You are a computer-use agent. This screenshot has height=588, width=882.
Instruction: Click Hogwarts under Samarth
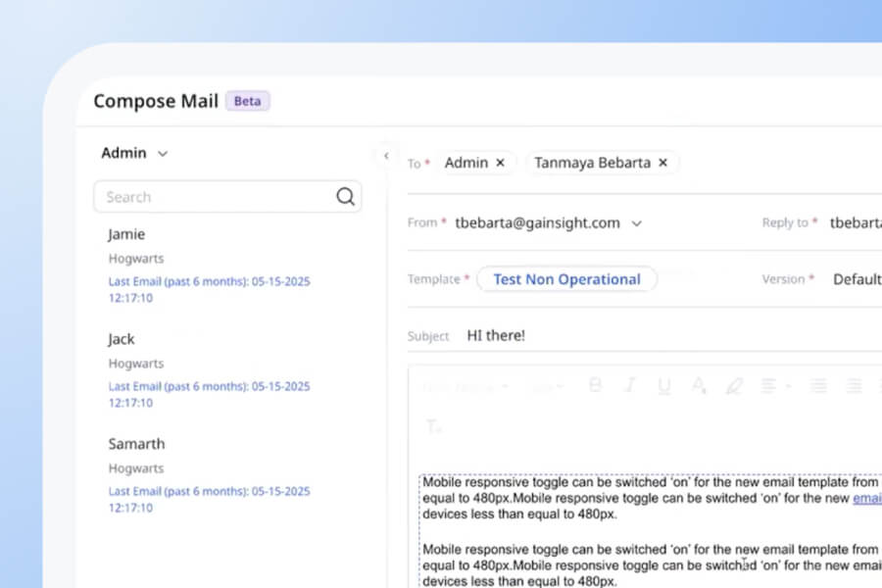coord(136,468)
